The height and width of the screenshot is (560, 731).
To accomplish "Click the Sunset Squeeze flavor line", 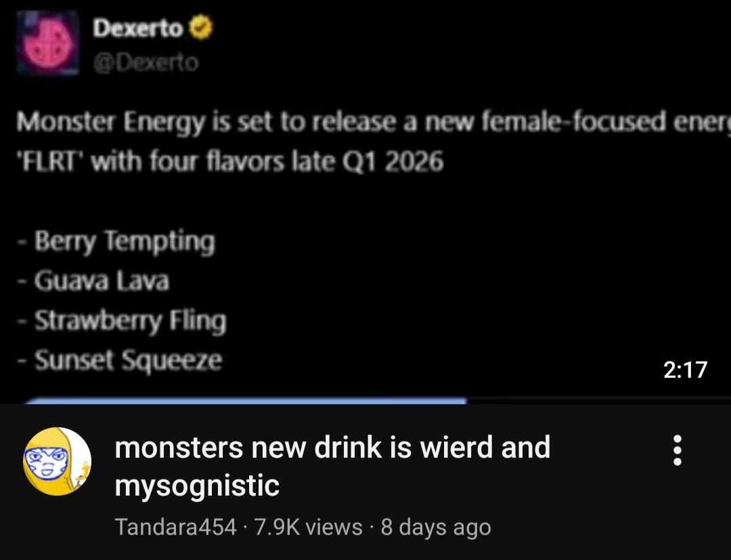I will (120, 361).
